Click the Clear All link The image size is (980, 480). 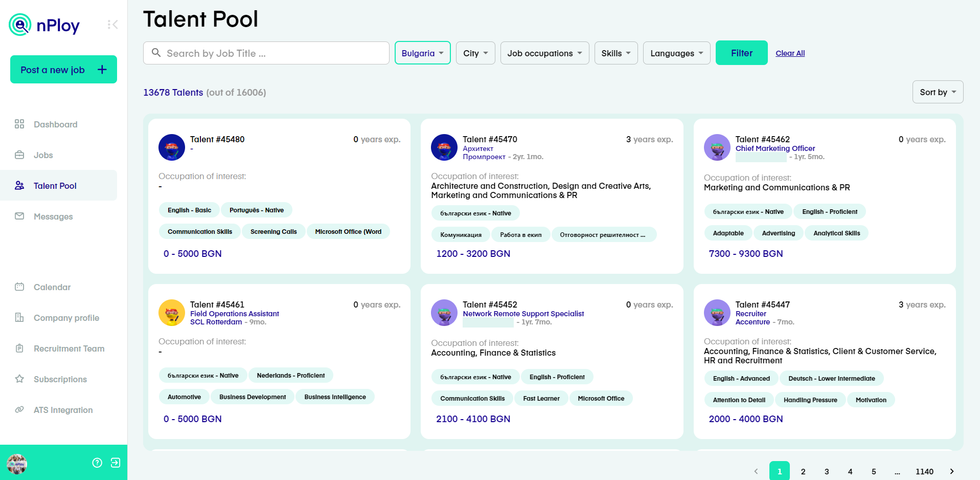[790, 53]
